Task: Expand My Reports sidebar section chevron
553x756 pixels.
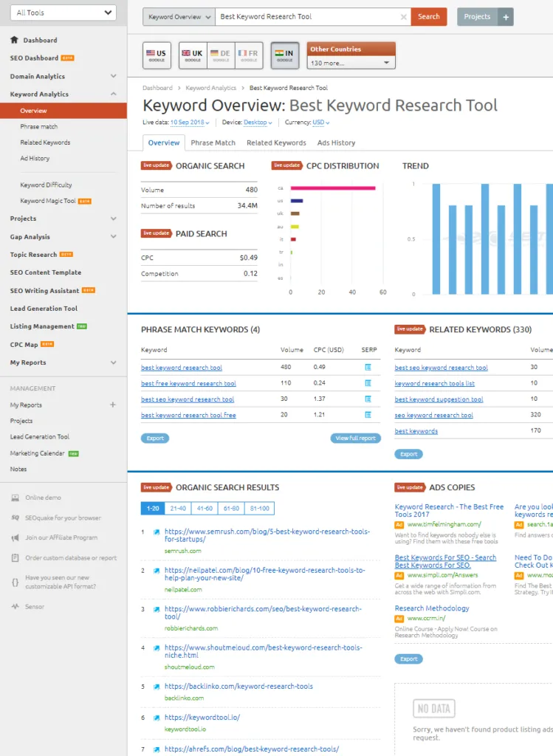Action: (x=113, y=362)
